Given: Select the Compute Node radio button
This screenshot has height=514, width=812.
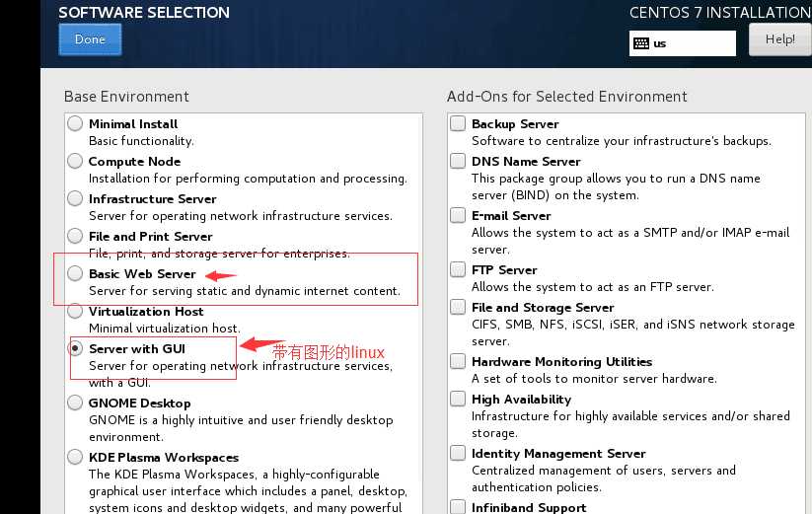Looking at the screenshot, I should (x=75, y=161).
